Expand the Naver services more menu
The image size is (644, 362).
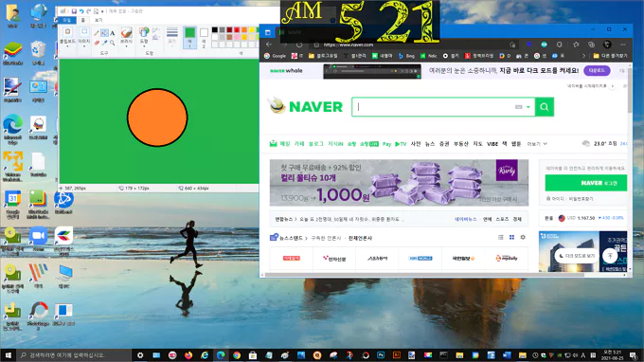pyautogui.click(x=537, y=144)
